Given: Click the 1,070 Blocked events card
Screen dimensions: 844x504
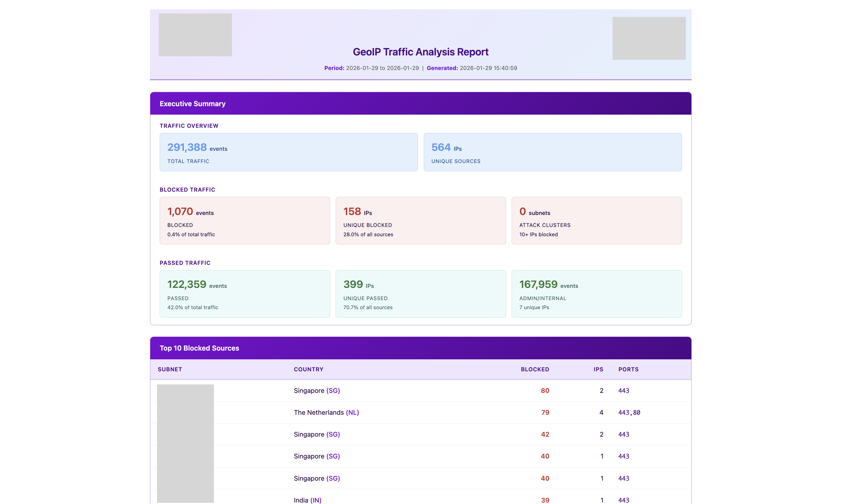Looking at the screenshot, I should 245,221.
